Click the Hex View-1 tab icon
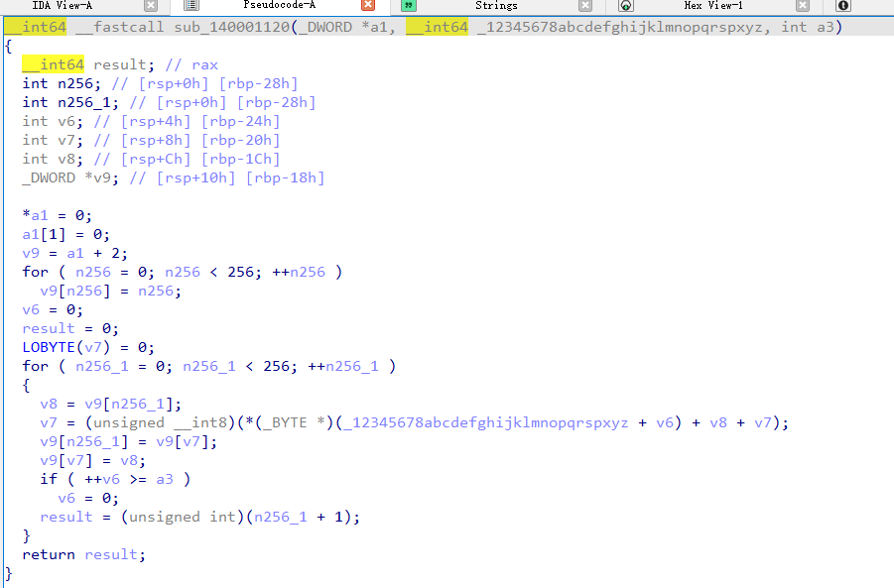The width and height of the screenshot is (894, 588). tap(626, 6)
